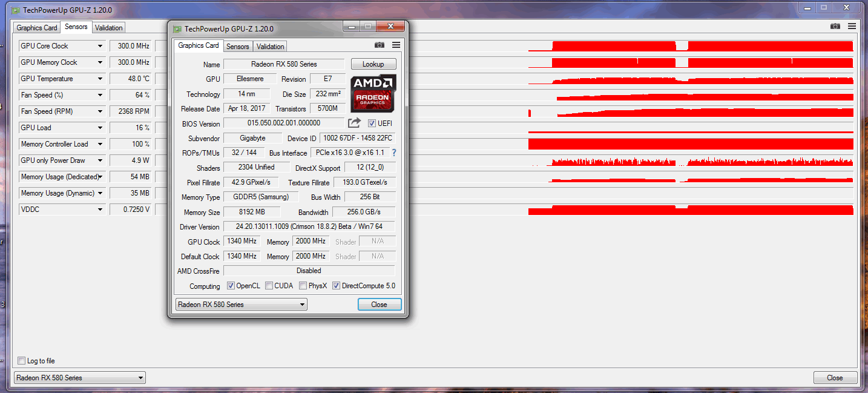Click the Subvendor field reading Gigabyte
This screenshot has width=868, height=393.
[252, 138]
